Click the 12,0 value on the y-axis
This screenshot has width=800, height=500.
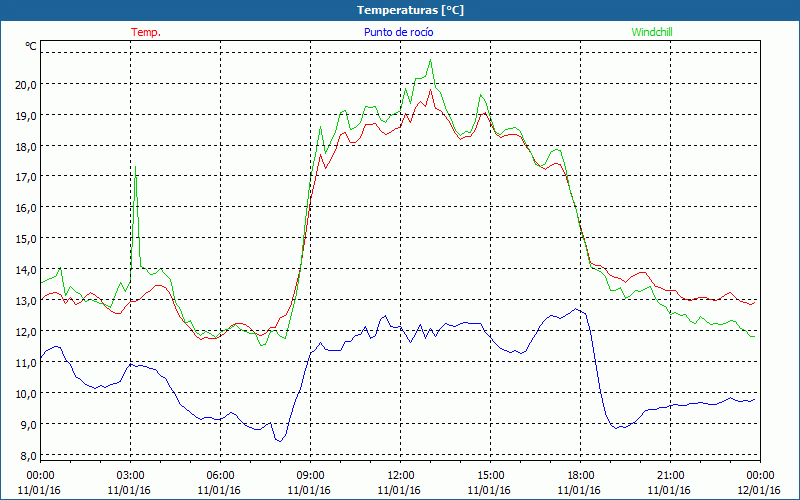pyautogui.click(x=26, y=332)
